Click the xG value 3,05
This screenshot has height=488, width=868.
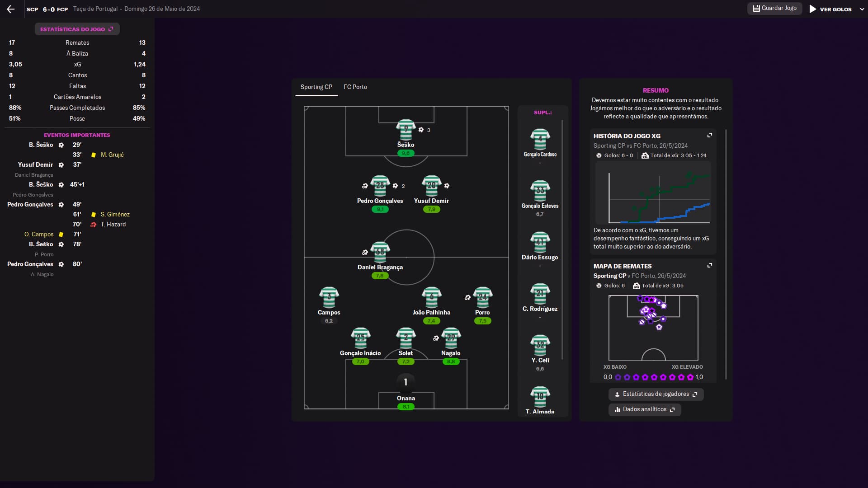(15, 64)
